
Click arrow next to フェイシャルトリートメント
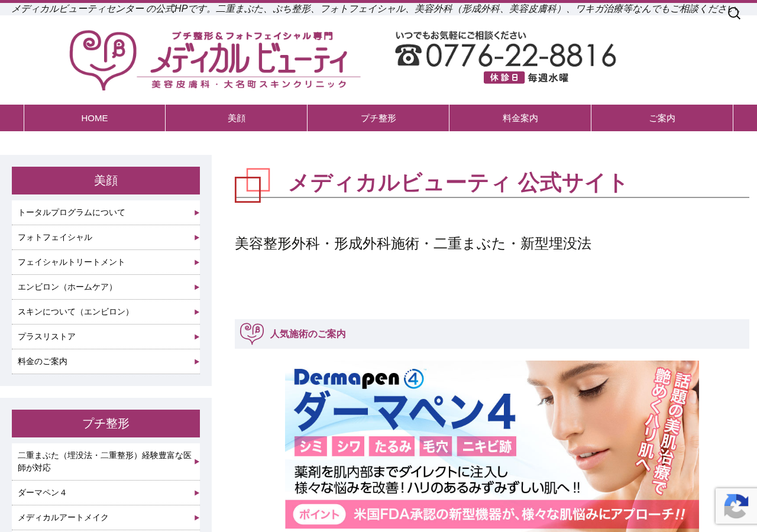(x=197, y=262)
